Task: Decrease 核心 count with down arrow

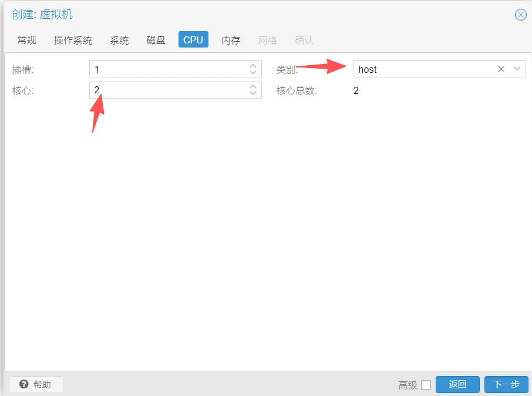Action: click(253, 93)
